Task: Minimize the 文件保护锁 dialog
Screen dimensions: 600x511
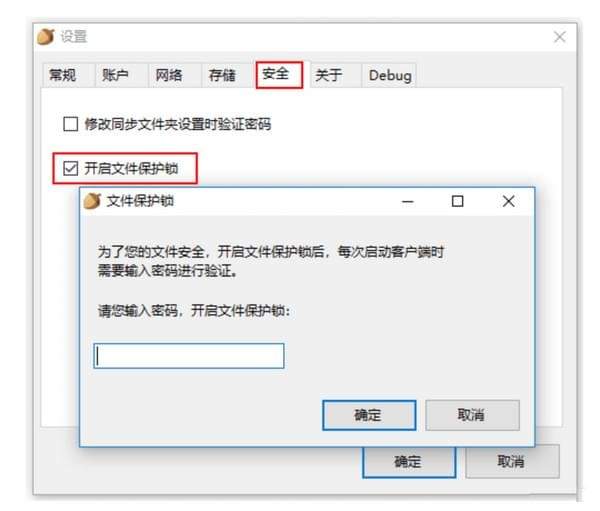Action: (x=408, y=201)
